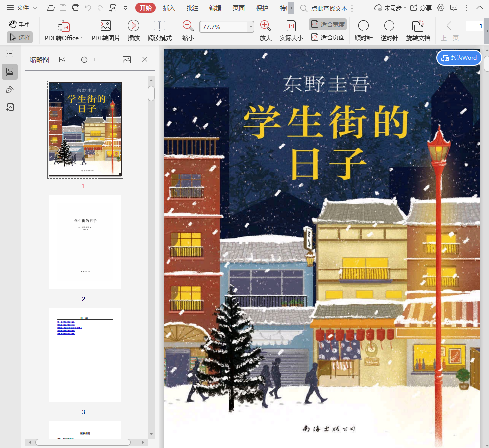Set view to 实际大小 actual size
Screen dimensions: 489x448
pos(292,30)
